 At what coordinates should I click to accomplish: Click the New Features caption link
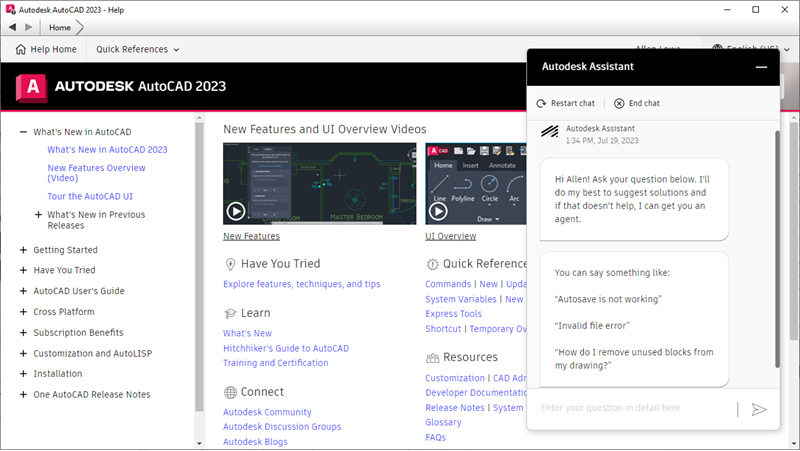(252, 236)
